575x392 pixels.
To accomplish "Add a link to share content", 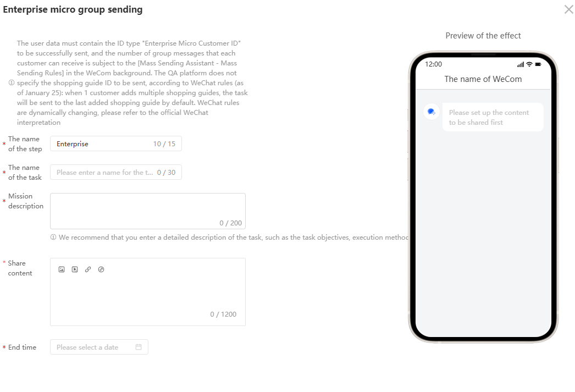I will tap(88, 269).
